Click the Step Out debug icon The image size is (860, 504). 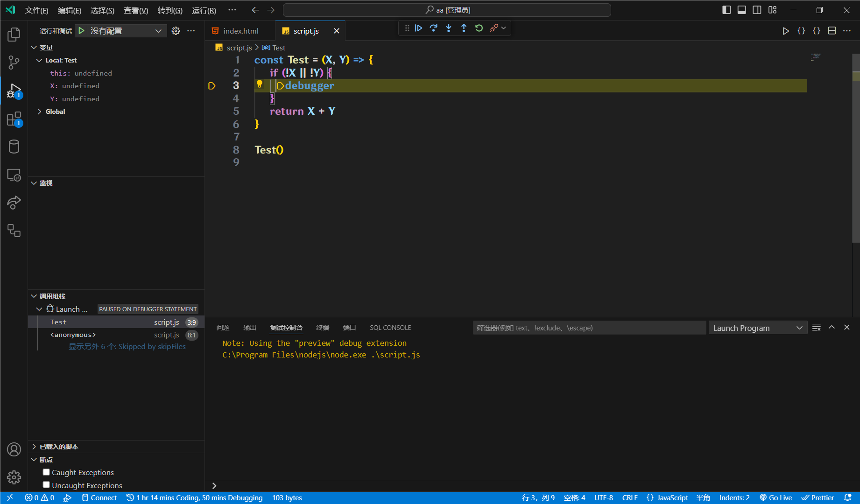point(464,28)
